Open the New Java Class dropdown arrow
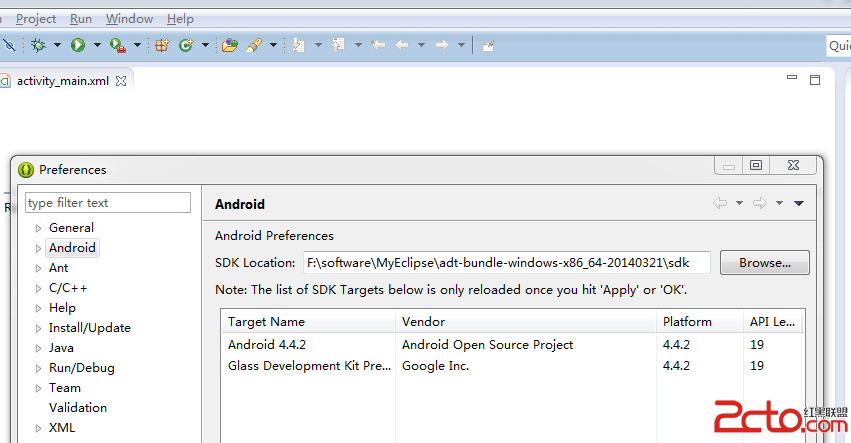This screenshot has width=851, height=443. [x=205, y=46]
